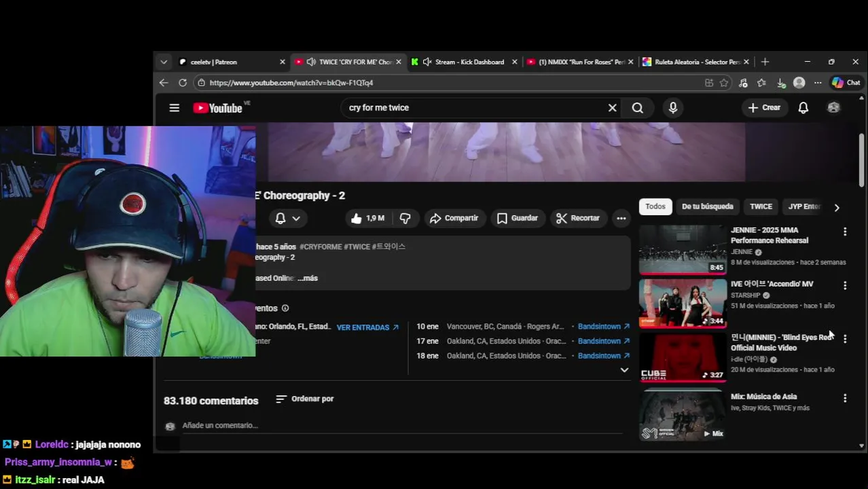Select De tu búsqueda filter chip
Viewport: 868px width, 489px height.
pos(708,206)
